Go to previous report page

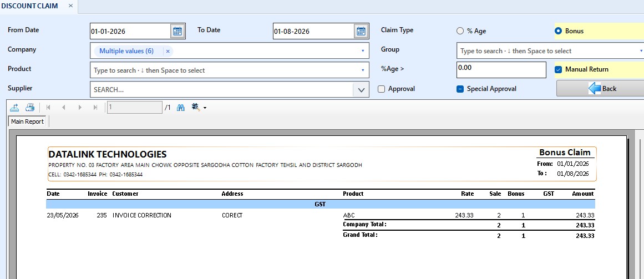pos(64,108)
